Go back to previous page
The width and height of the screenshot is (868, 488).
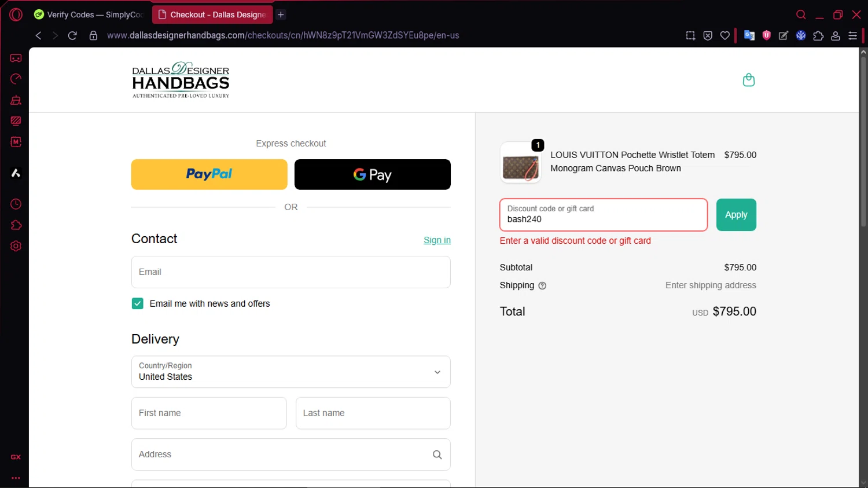point(38,35)
